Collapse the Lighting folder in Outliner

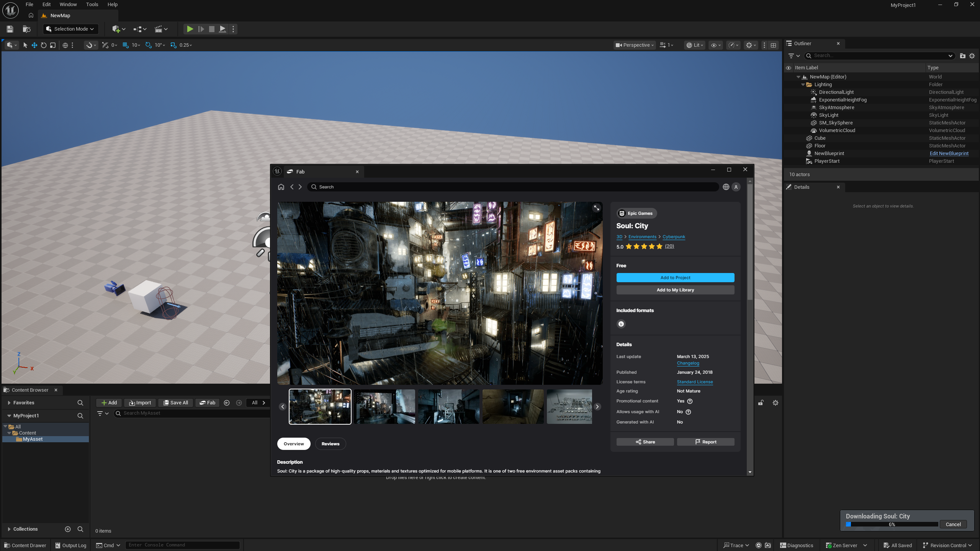point(803,85)
